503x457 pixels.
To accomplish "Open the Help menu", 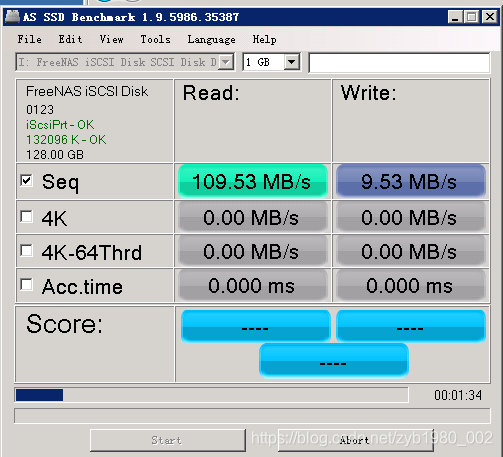I will (x=264, y=39).
